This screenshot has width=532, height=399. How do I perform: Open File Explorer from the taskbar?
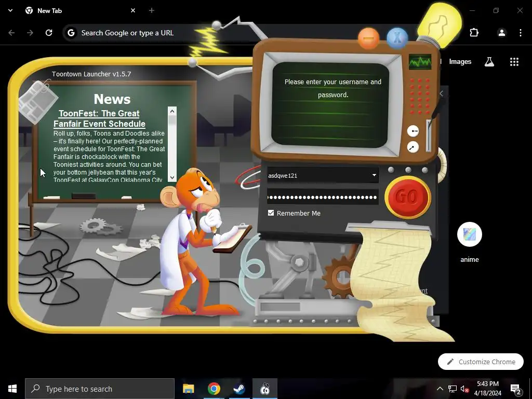188,389
